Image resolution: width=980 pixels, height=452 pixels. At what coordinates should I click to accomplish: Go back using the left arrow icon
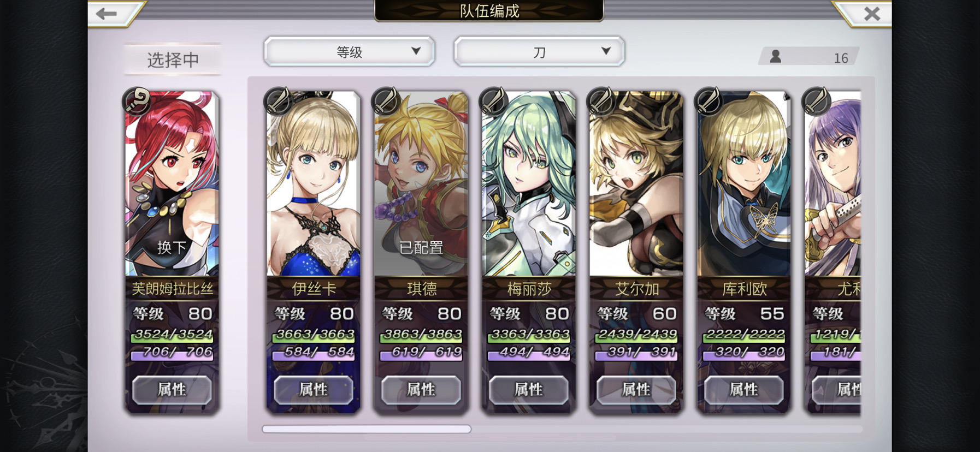tap(107, 13)
